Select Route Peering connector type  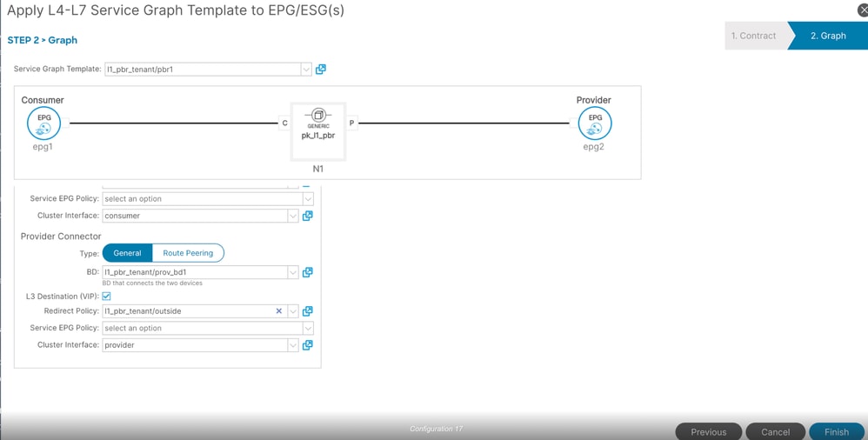(188, 253)
